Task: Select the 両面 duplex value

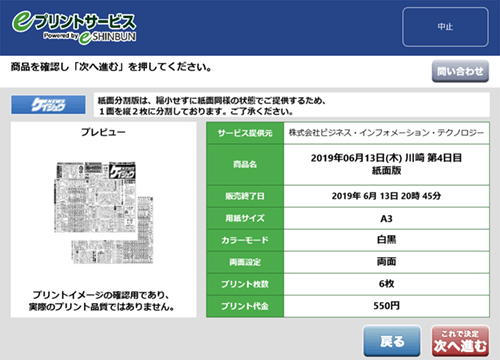Action: (386, 262)
